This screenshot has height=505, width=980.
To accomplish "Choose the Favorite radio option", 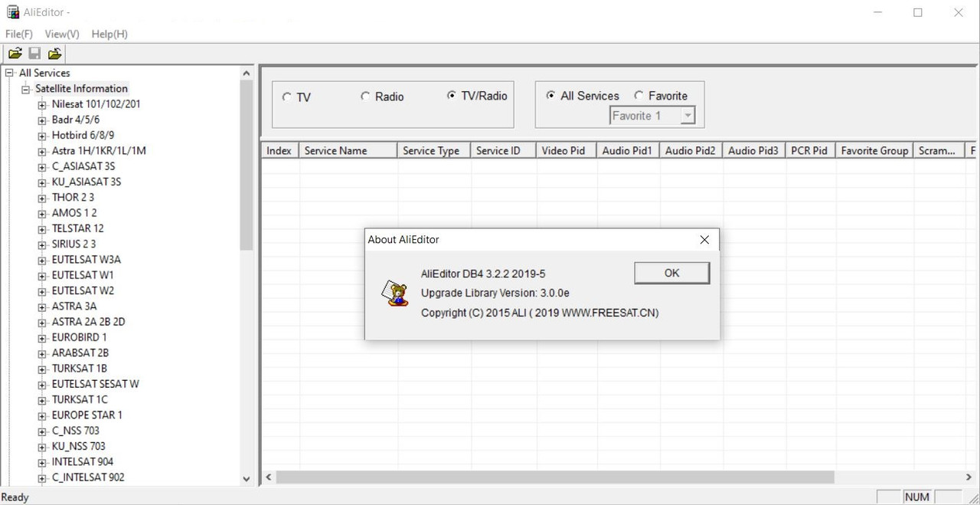I will click(x=639, y=96).
